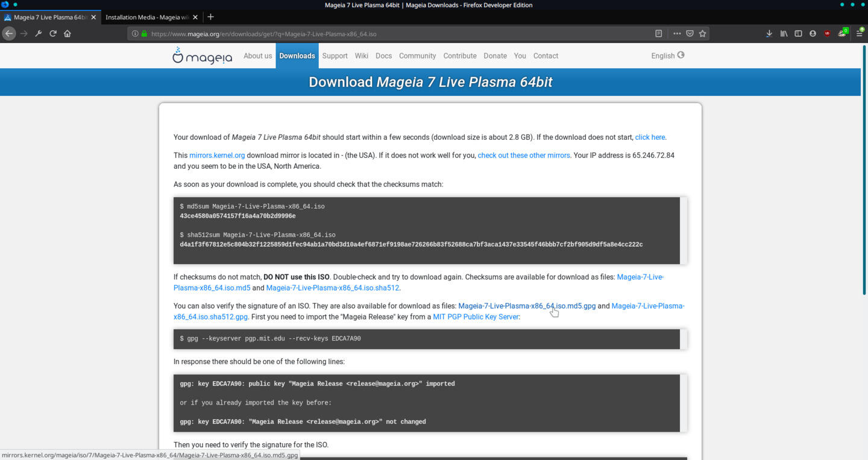Open Downloads menu item
This screenshot has width=868, height=460.
[297, 55]
